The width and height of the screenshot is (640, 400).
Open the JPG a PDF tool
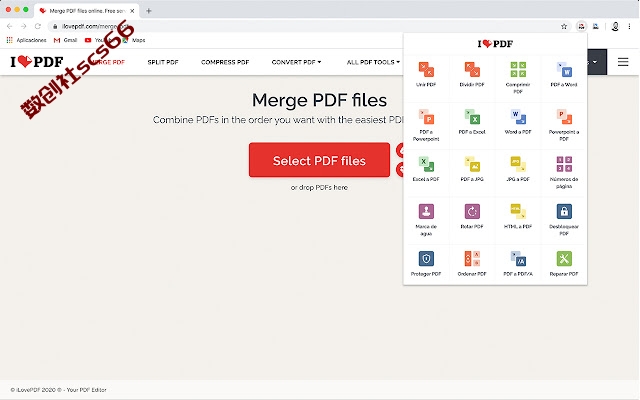click(518, 169)
